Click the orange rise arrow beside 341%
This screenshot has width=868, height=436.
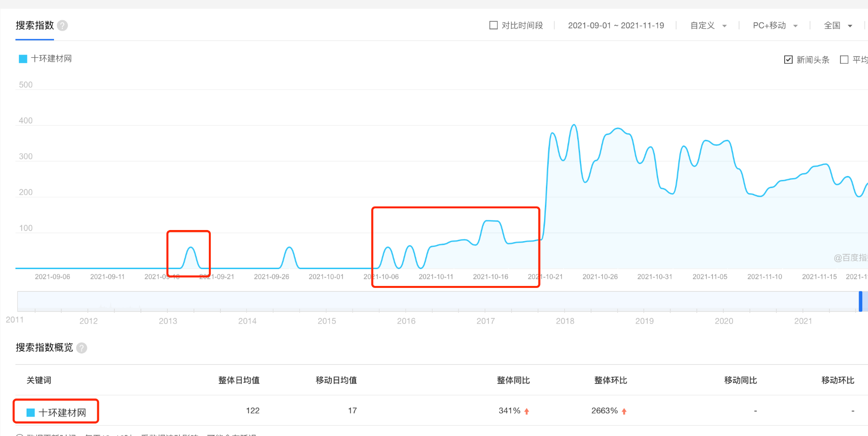click(x=526, y=411)
